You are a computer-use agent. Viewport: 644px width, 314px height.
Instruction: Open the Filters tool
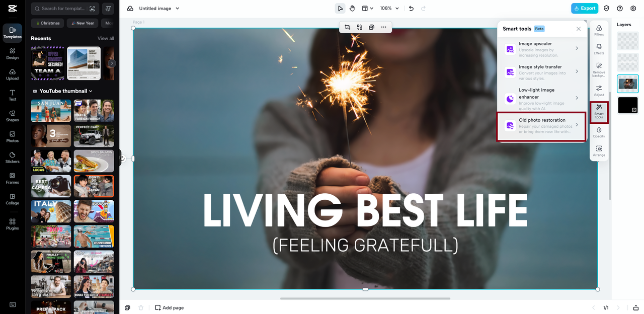click(599, 30)
